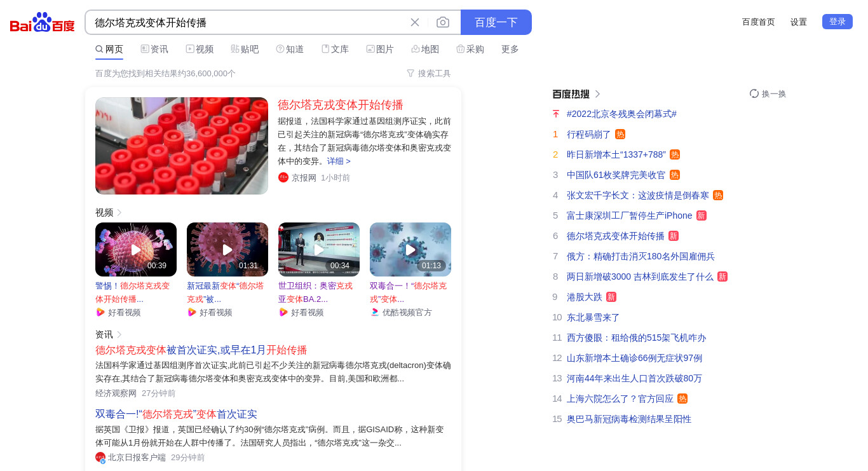The width and height of the screenshot is (868, 471).
Task: Switch to the 视频 tab
Action: click(200, 49)
